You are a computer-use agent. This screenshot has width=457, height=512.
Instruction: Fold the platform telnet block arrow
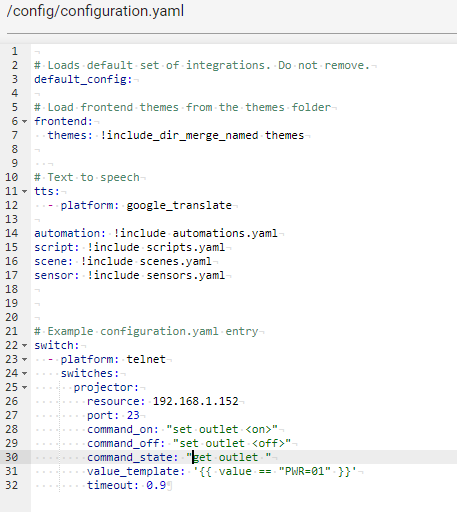pos(25,360)
